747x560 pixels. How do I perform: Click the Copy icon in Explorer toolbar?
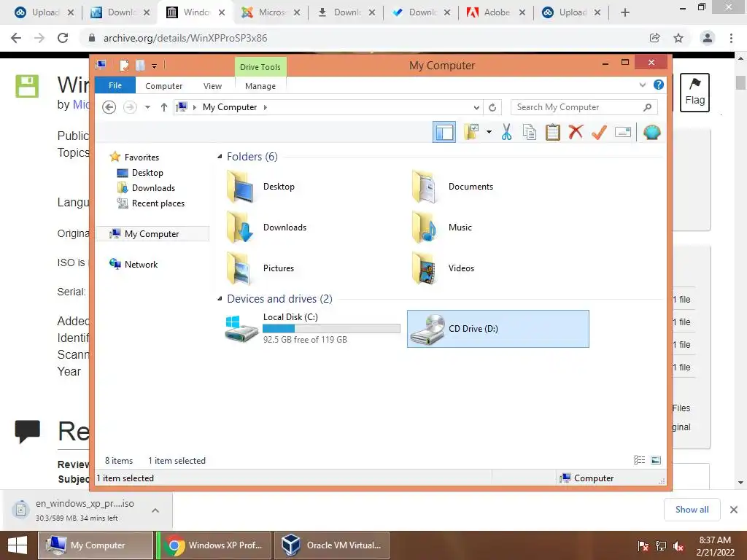(530, 132)
